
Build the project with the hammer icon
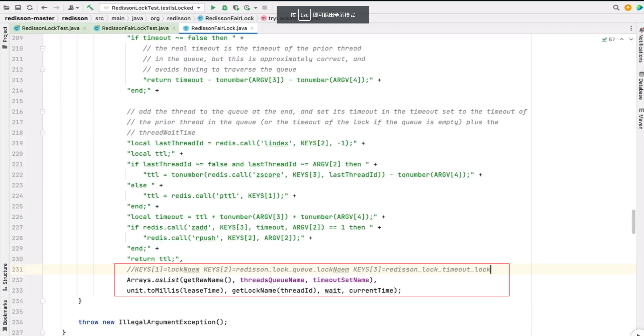(90, 7)
